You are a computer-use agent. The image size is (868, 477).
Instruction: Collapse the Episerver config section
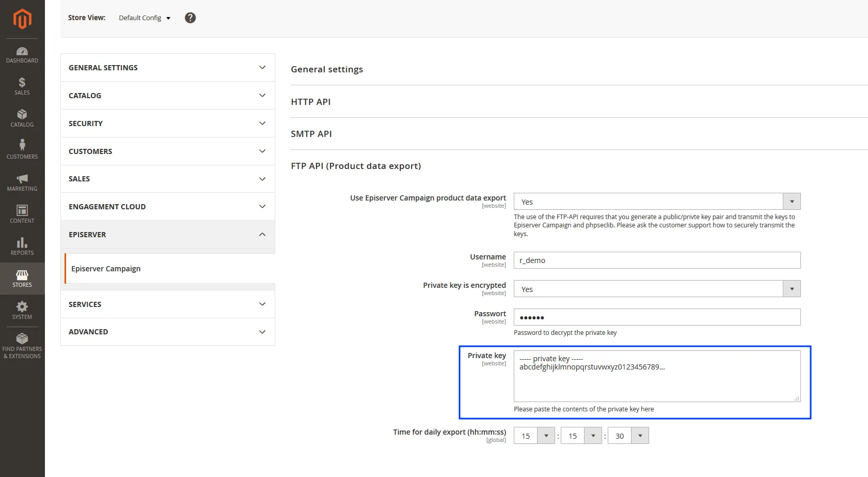(x=168, y=235)
